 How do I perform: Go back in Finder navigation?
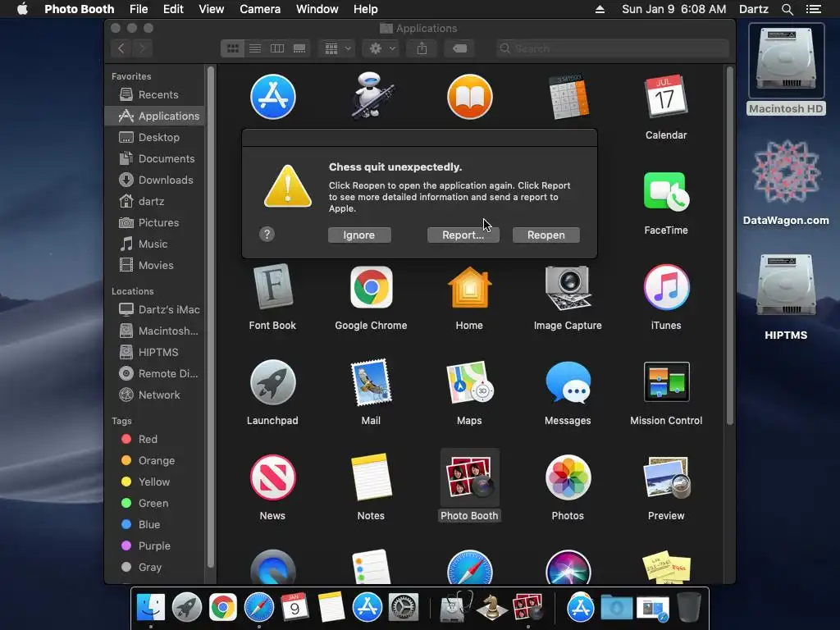pos(121,48)
